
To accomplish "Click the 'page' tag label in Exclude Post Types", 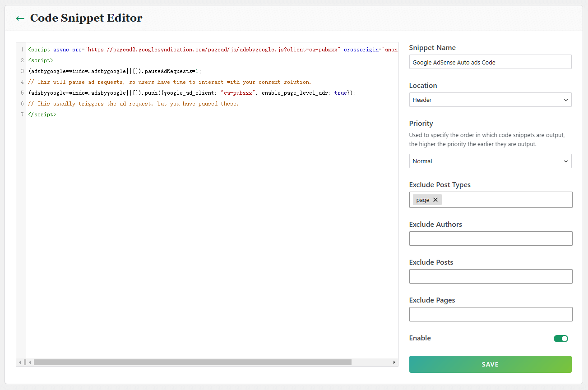I will (x=423, y=200).
